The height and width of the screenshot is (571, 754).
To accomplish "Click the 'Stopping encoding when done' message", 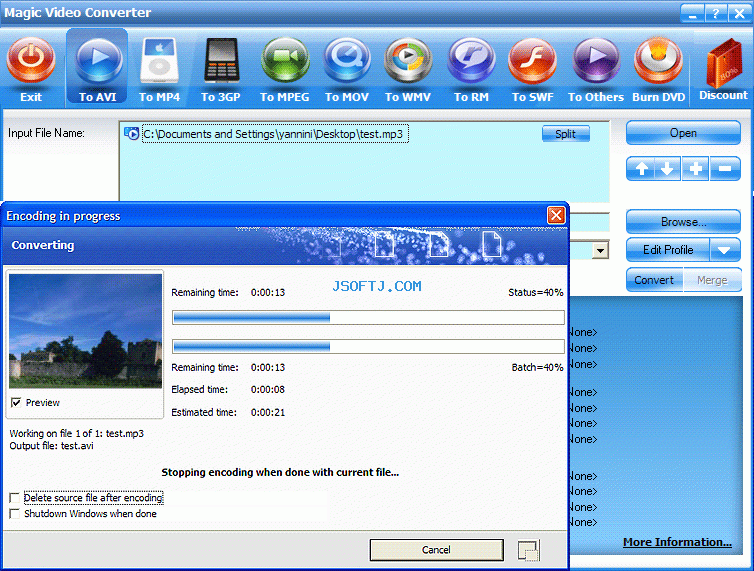I will [x=280, y=472].
